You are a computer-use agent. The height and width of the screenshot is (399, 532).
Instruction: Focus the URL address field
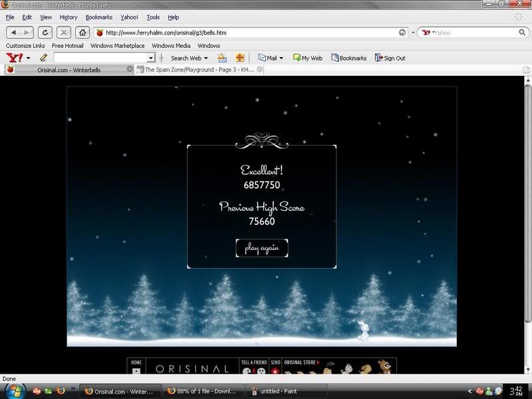[251, 33]
